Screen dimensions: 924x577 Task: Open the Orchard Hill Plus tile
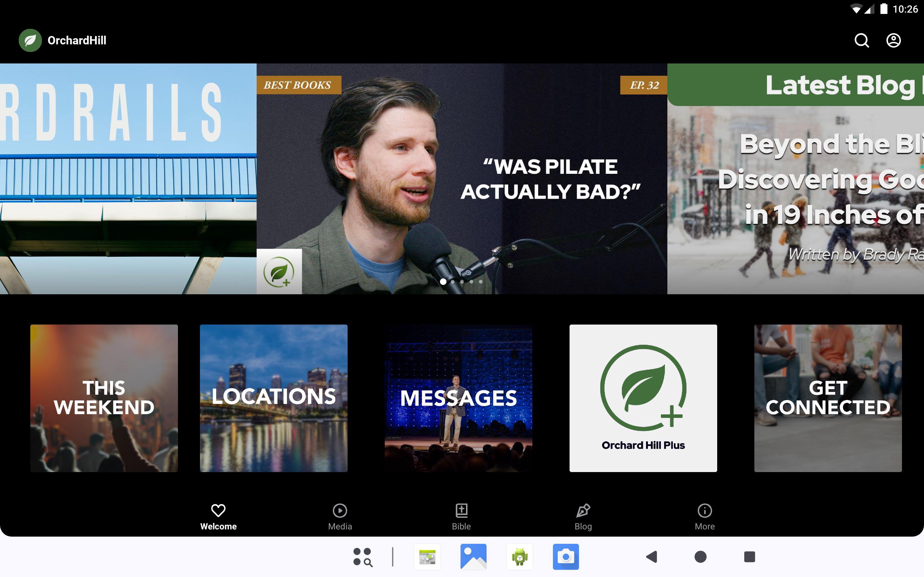click(643, 398)
